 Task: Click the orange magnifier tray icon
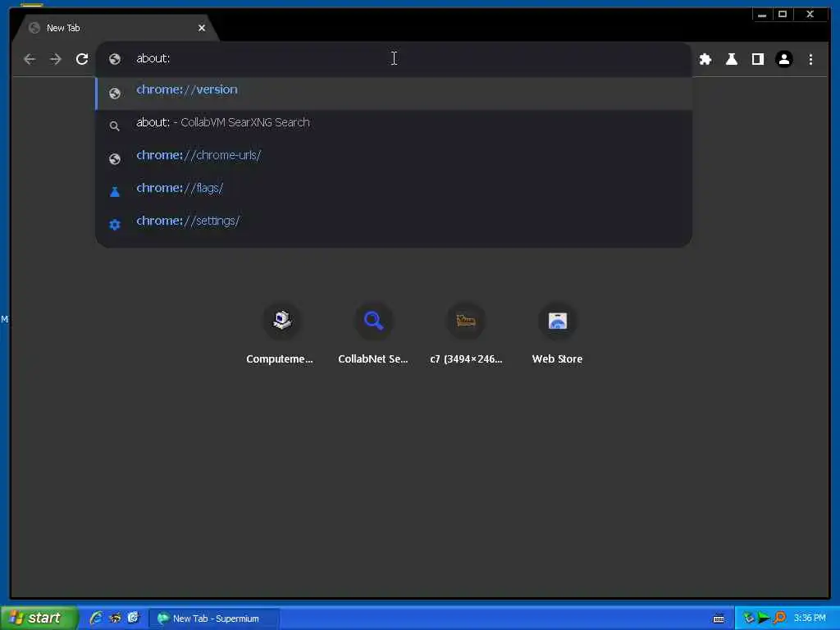pyautogui.click(x=779, y=619)
